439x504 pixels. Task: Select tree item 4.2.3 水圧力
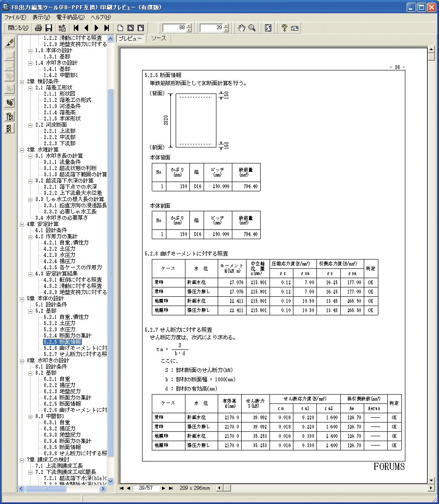coord(59,255)
